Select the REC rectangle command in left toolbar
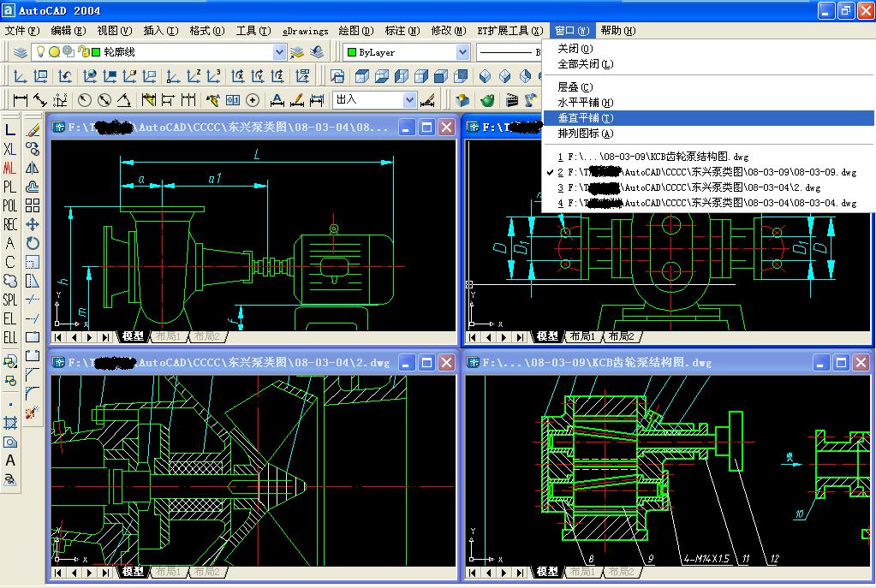Screen dimensions: 876x588 [9, 223]
